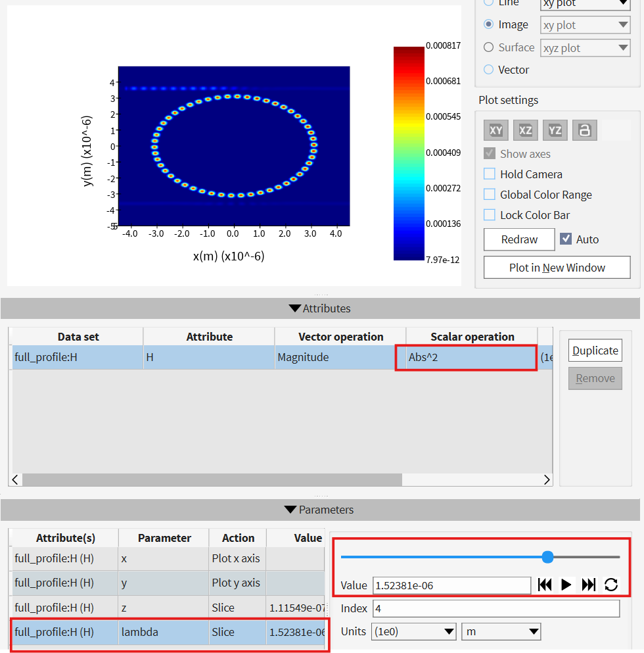Open the m unit dropdown
This screenshot has height=653, width=644.
click(501, 632)
